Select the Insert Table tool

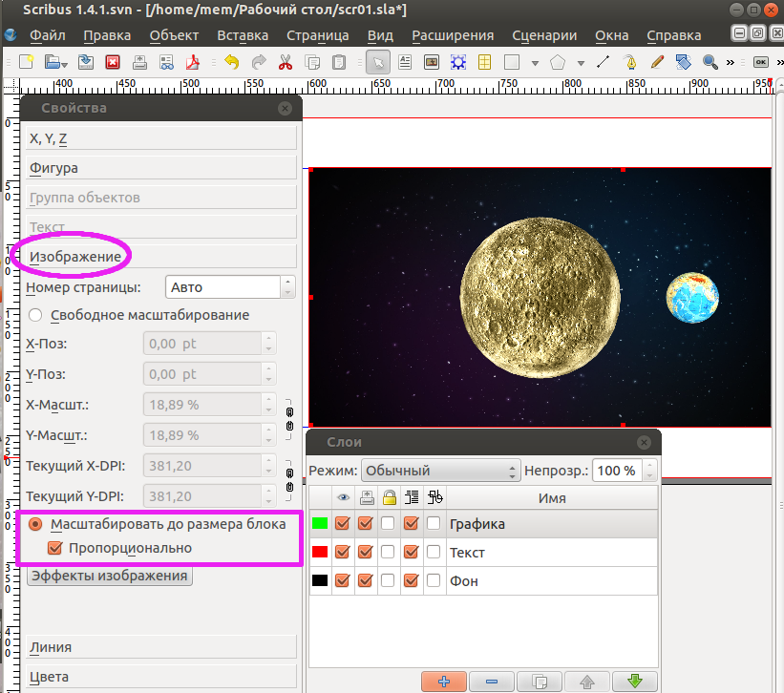click(484, 62)
